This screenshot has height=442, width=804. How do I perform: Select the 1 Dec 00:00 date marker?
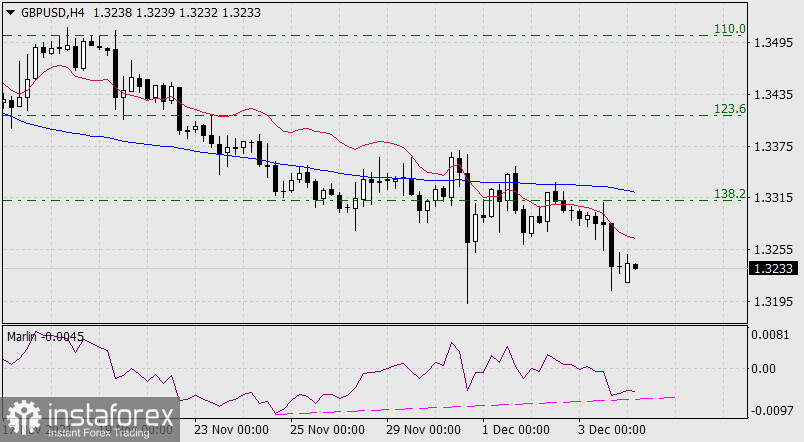pyautogui.click(x=515, y=430)
